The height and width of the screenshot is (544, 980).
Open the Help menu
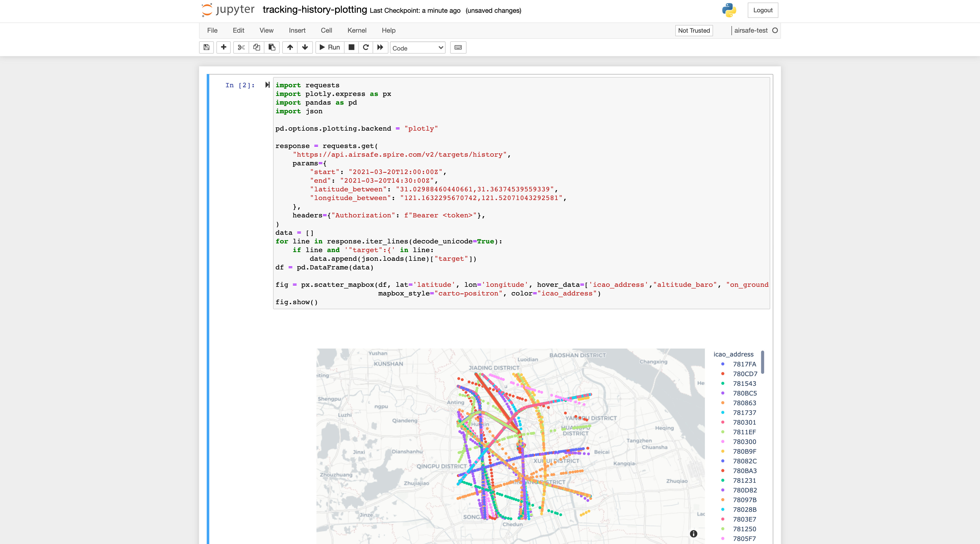[x=388, y=30]
